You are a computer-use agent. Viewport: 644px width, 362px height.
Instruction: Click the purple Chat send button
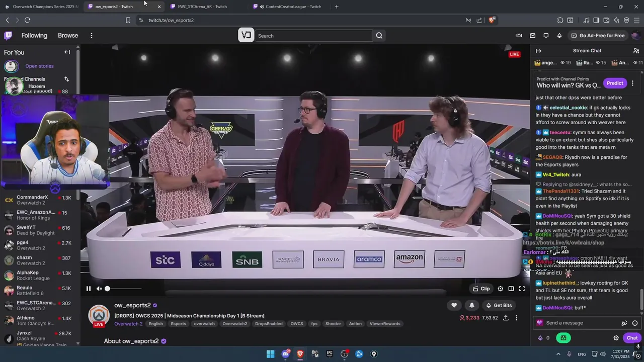632,338
